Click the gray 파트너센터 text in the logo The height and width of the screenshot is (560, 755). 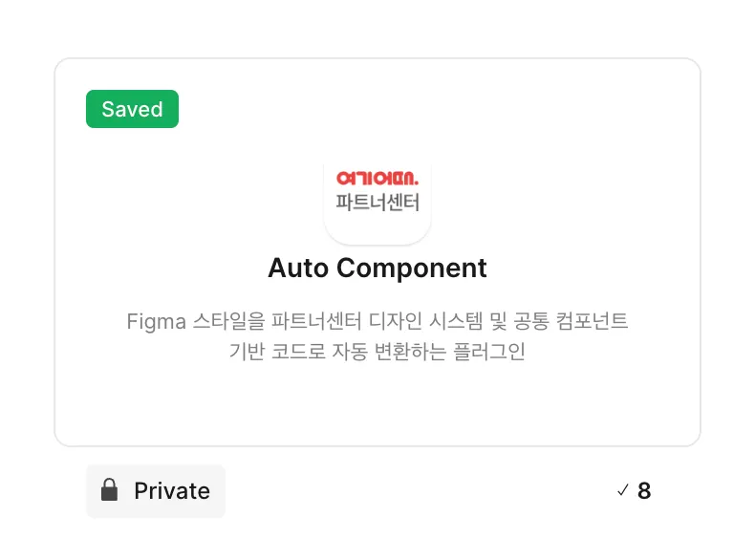click(377, 203)
